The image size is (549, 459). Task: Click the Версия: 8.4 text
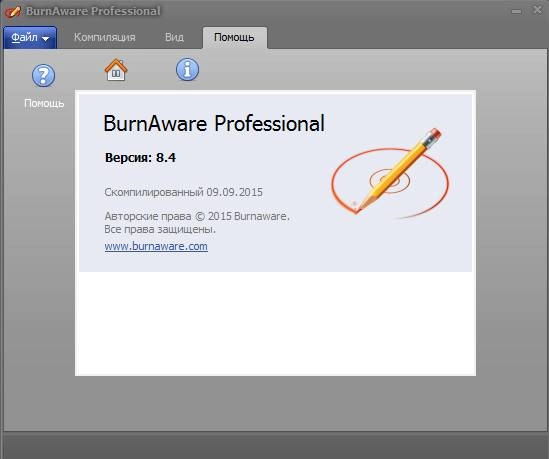pos(140,158)
